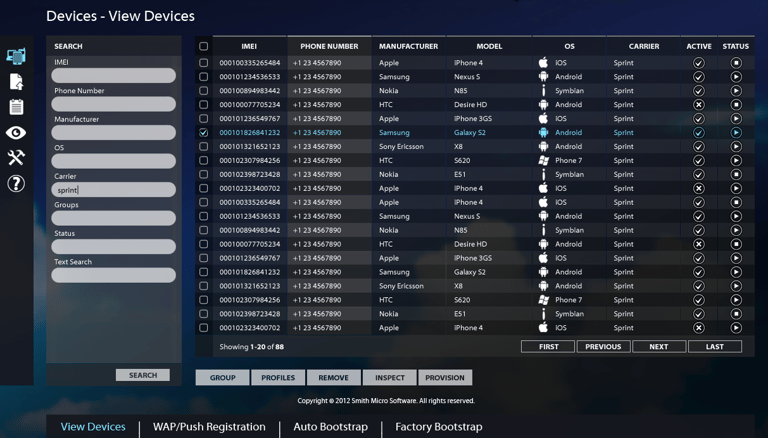Open the Auto Bootstrap tab
Viewport: 768px width, 438px height.
331,427
